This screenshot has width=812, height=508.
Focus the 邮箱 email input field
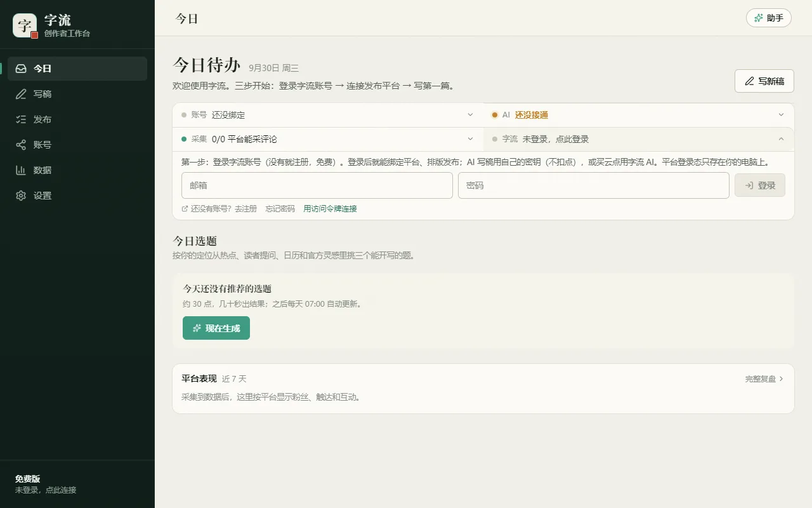coord(317,185)
